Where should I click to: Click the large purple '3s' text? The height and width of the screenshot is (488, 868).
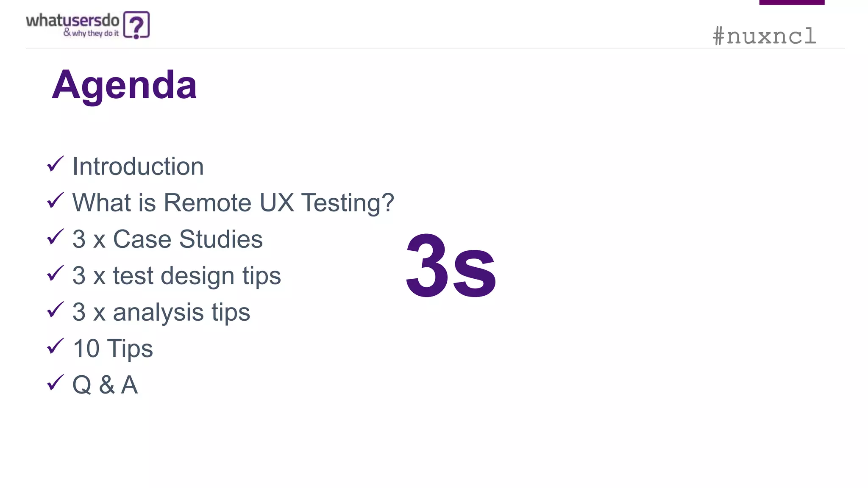(x=451, y=266)
